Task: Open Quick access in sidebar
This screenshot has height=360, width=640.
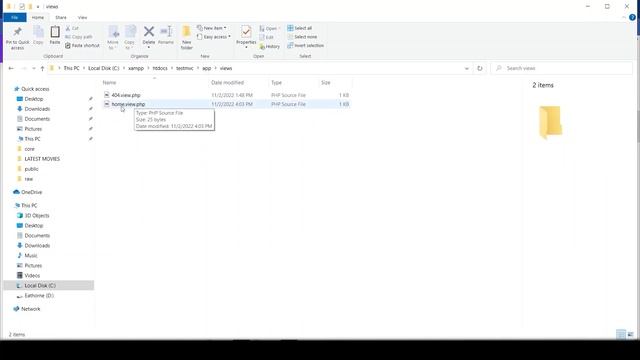Action: tap(35, 89)
